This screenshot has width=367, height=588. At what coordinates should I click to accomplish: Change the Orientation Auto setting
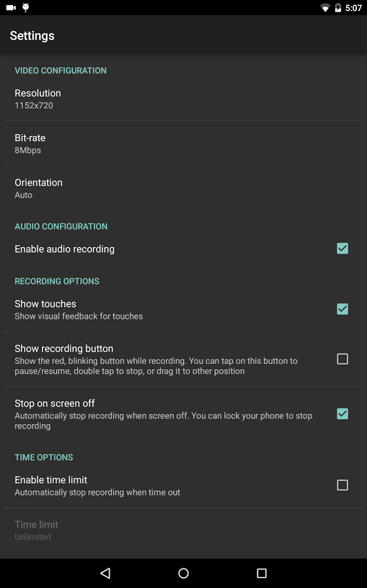point(183,188)
